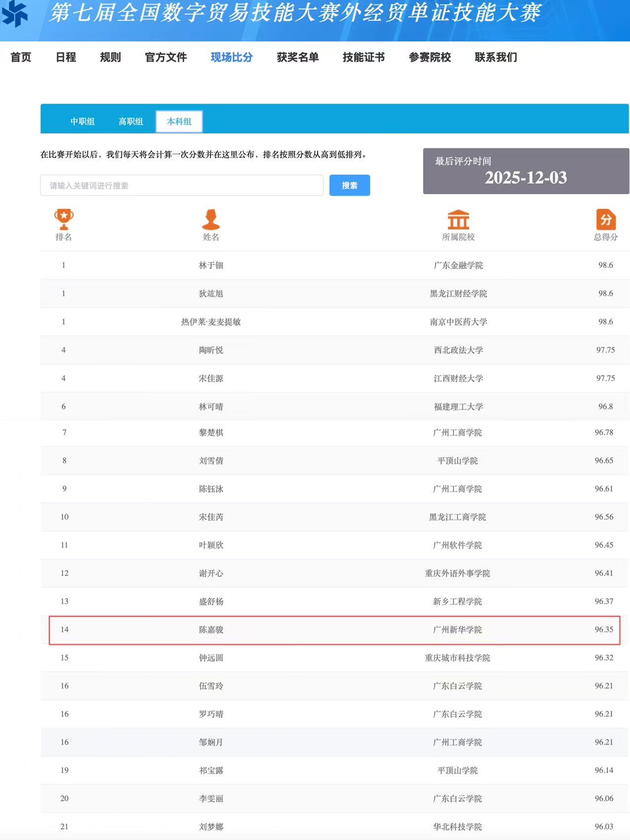Open the 首页 home menu item
The width and height of the screenshot is (630, 840).
(21, 57)
